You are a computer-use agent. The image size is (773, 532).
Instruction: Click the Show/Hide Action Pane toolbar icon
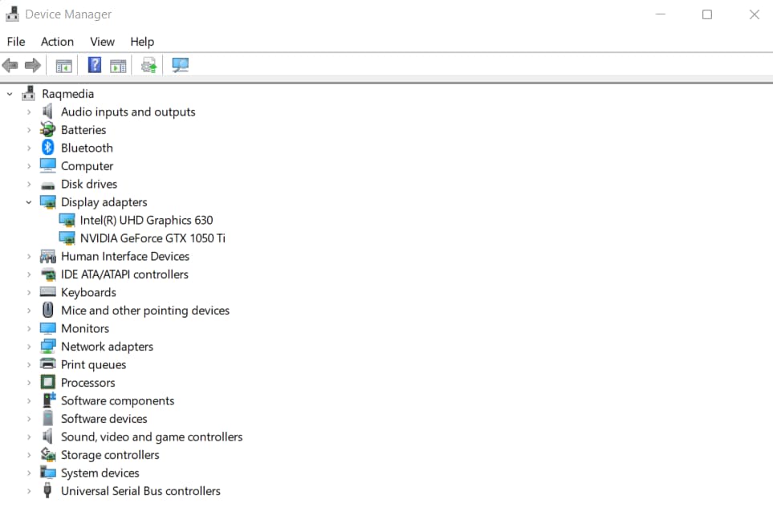click(118, 66)
